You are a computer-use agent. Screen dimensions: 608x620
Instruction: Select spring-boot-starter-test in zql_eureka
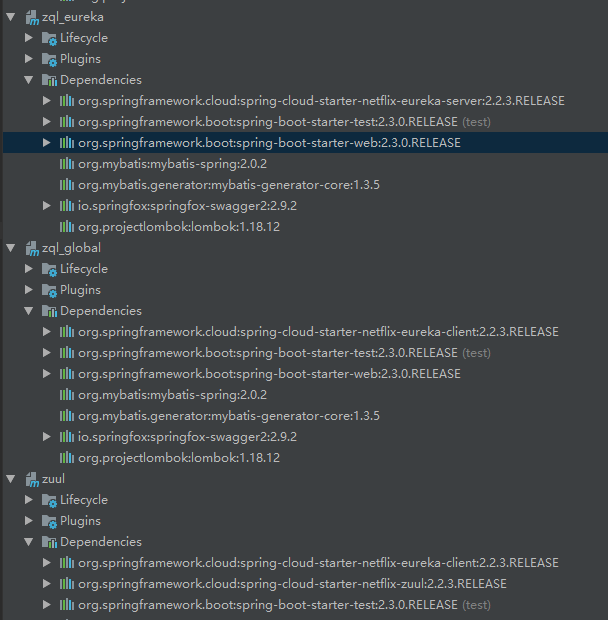[268, 122]
